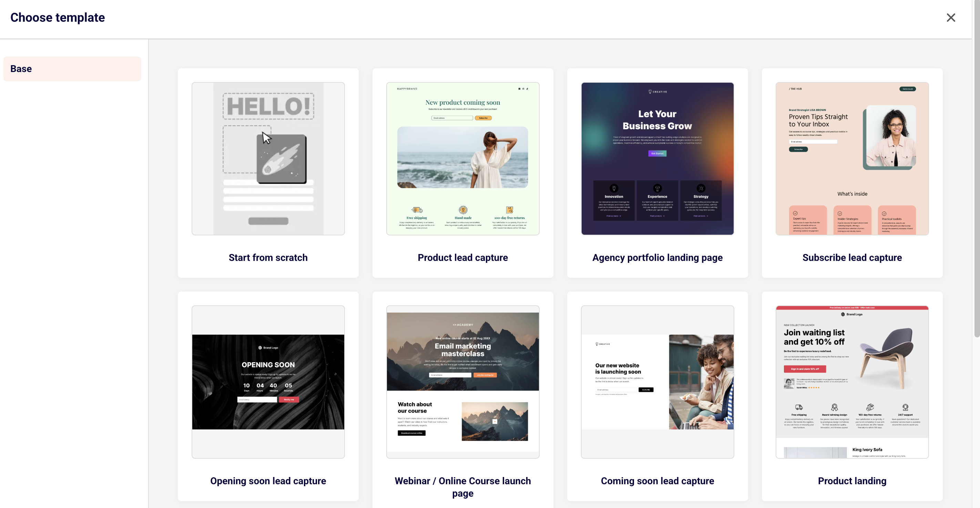980x508 pixels.
Task: Select the Base category in sidebar
Action: coord(72,69)
